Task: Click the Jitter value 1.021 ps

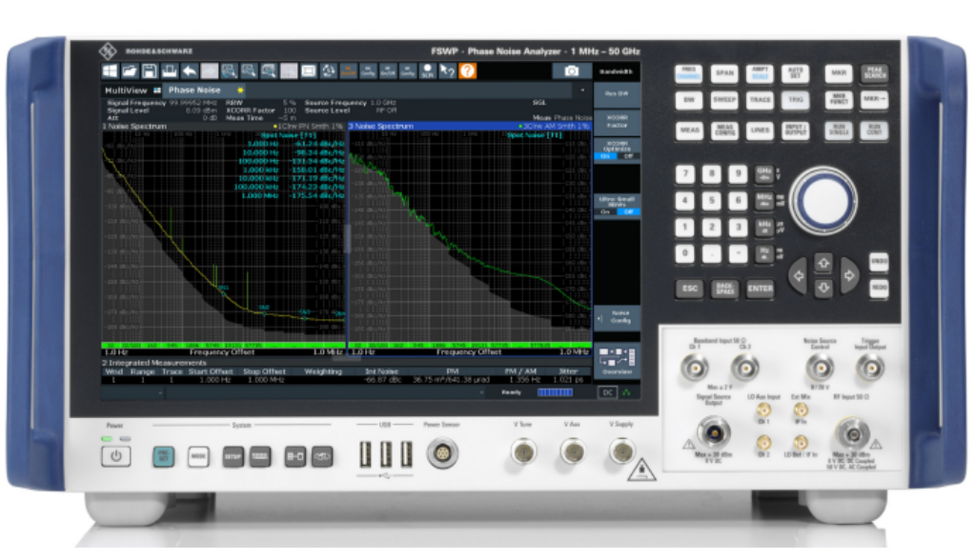Action: click(x=568, y=379)
